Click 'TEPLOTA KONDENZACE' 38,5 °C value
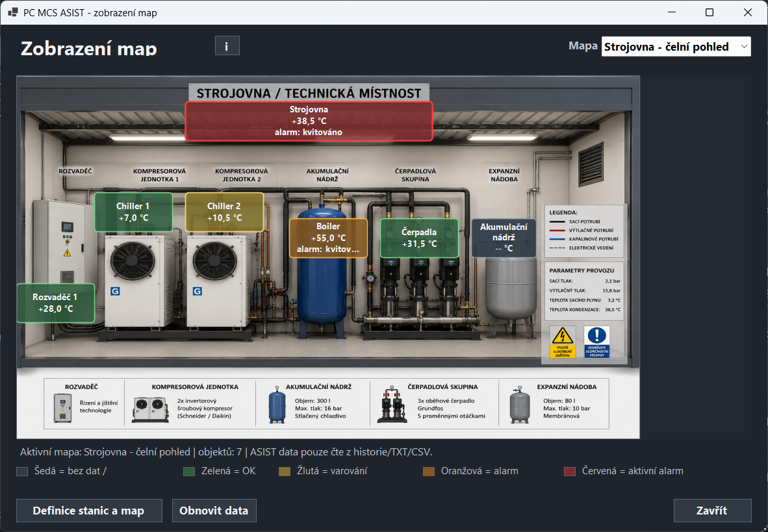 click(x=613, y=310)
